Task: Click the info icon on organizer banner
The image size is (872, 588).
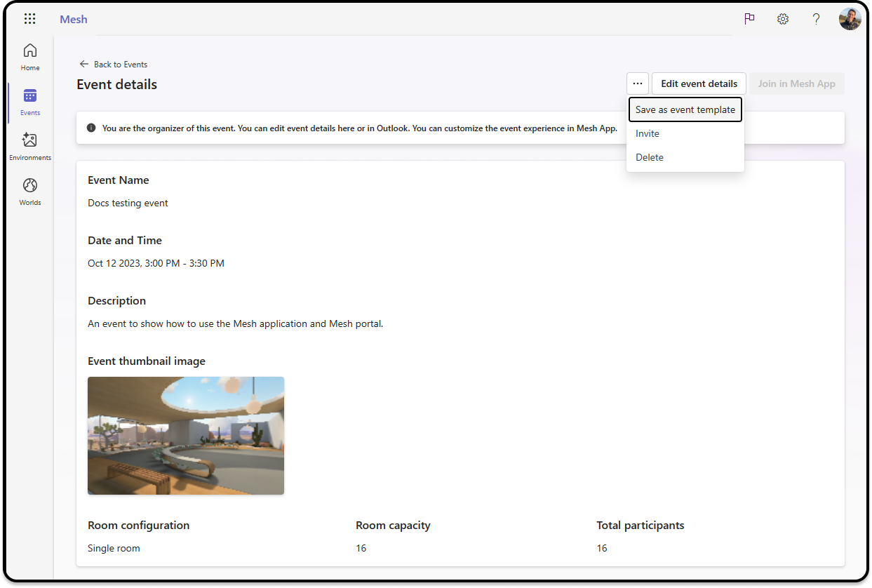Action: point(91,127)
